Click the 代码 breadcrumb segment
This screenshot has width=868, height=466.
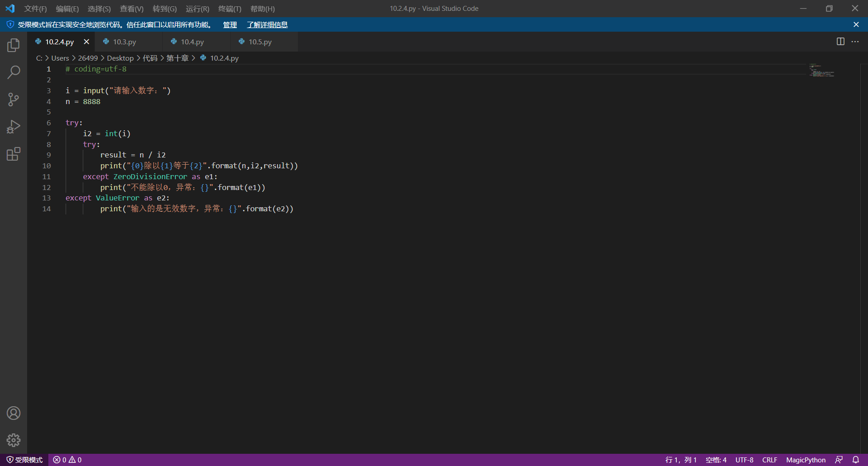click(150, 58)
